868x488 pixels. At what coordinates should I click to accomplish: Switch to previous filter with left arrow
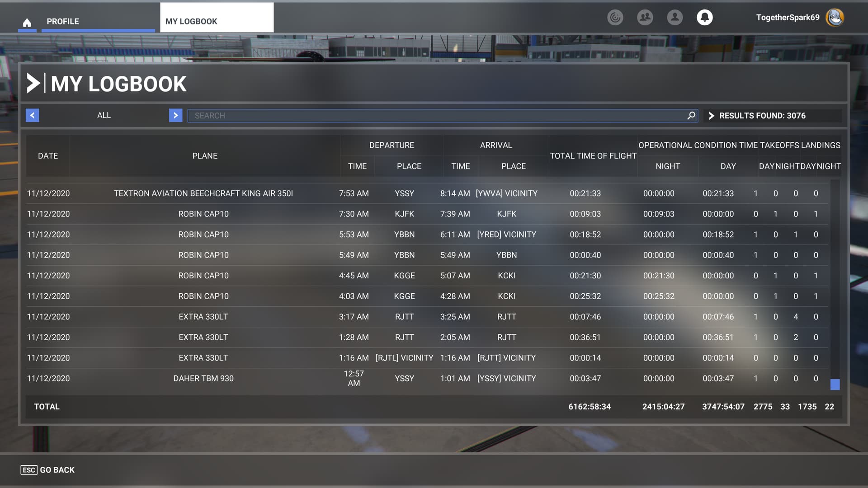pos(33,115)
